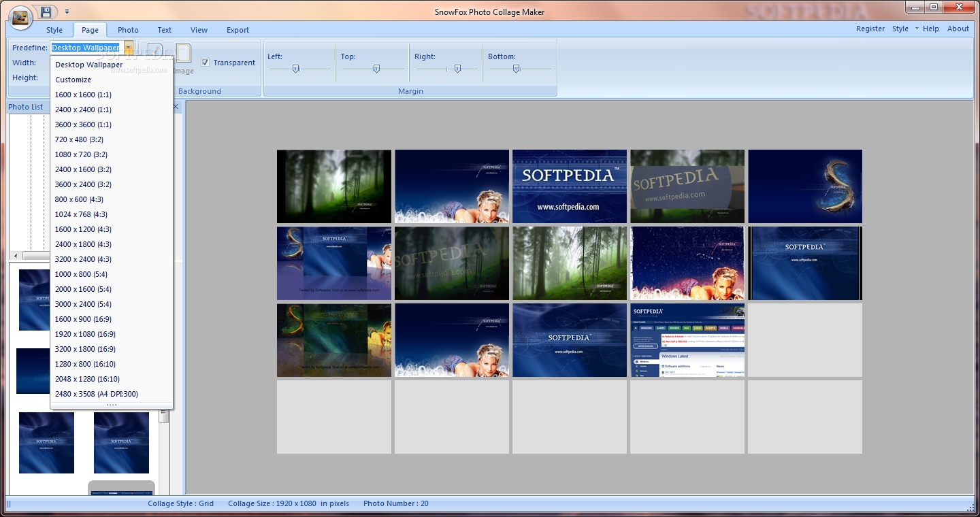Click the Register link
Screen dimensions: 980x517
point(870,29)
